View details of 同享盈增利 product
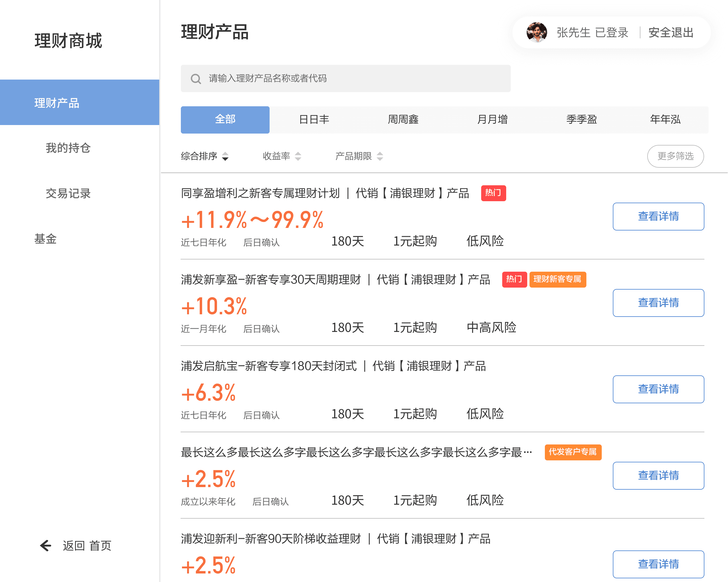Screen dimensions: 728x582 coord(658,216)
